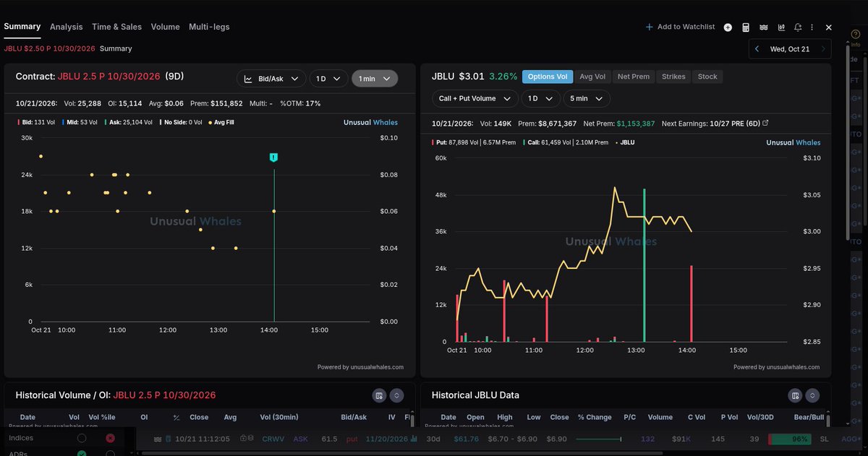Open the Bid/Ask chart type dropdown

271,79
